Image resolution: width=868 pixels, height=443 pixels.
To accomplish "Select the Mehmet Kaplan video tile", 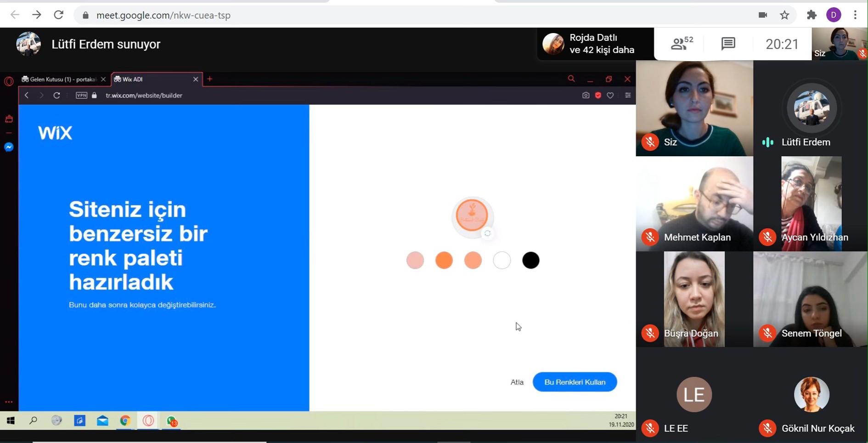I will click(x=694, y=204).
